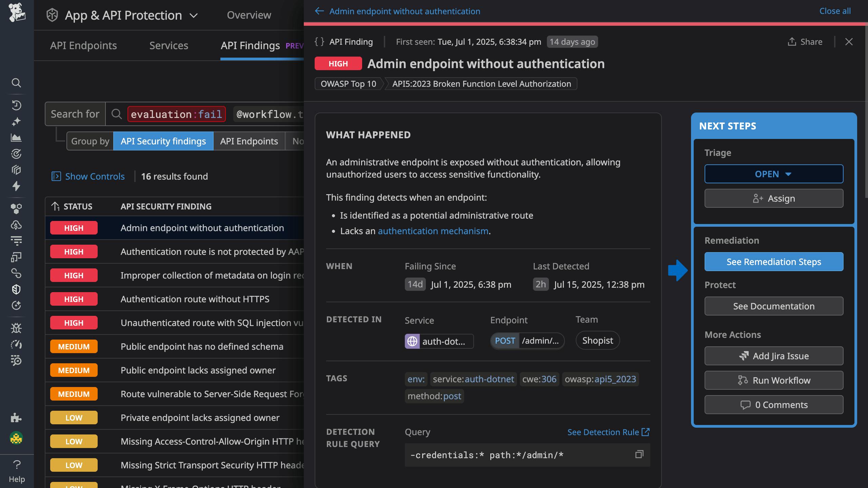Open the OPEN triage status dropdown

pos(774,174)
